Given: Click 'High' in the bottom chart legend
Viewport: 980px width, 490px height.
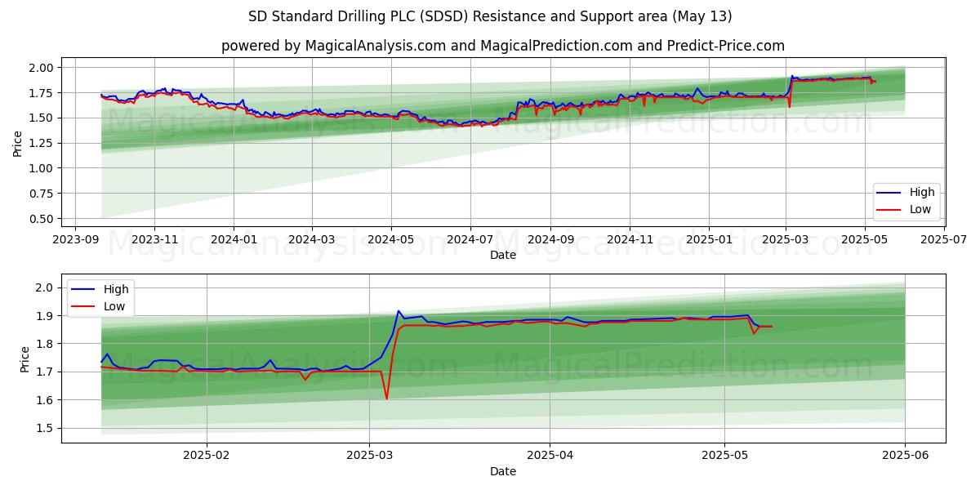Looking at the screenshot, I should pyautogui.click(x=116, y=289).
